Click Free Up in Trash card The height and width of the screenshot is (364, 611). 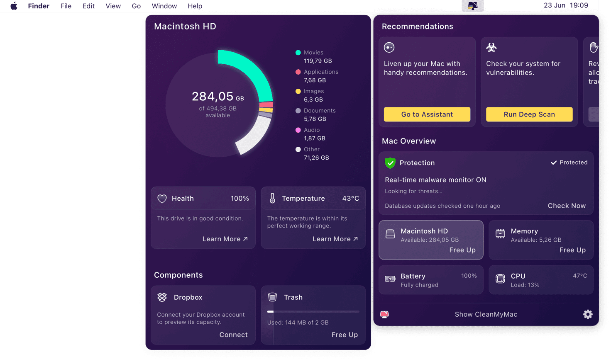tap(345, 335)
